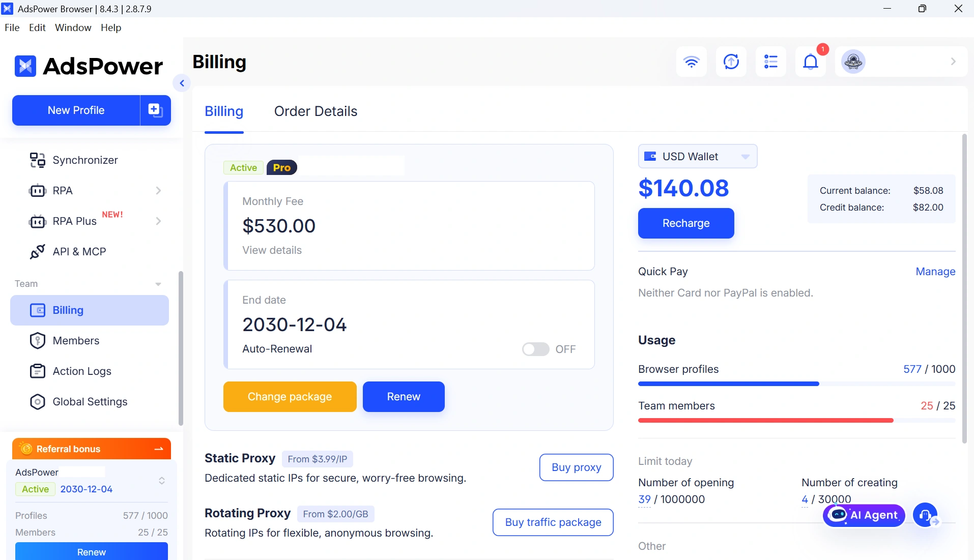Viewport: 974px width, 560px height.
Task: Click the USD Wallet card icon
Action: pos(650,156)
